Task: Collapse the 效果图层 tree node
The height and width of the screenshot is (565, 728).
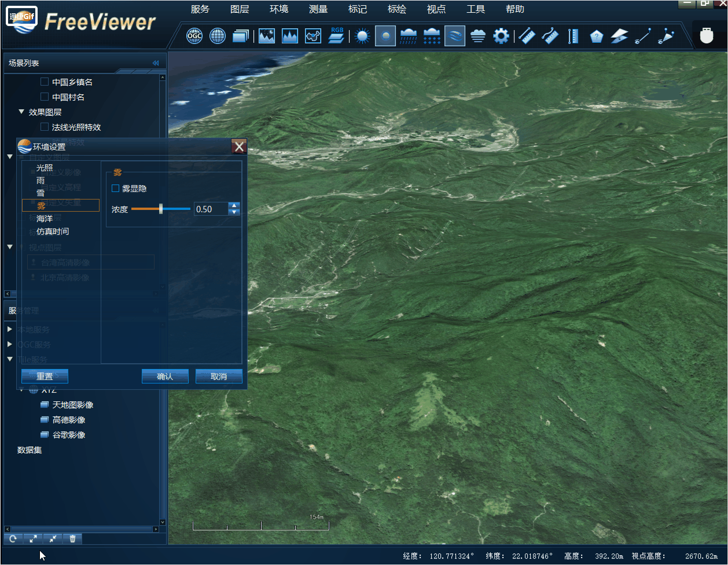Action: tap(21, 112)
